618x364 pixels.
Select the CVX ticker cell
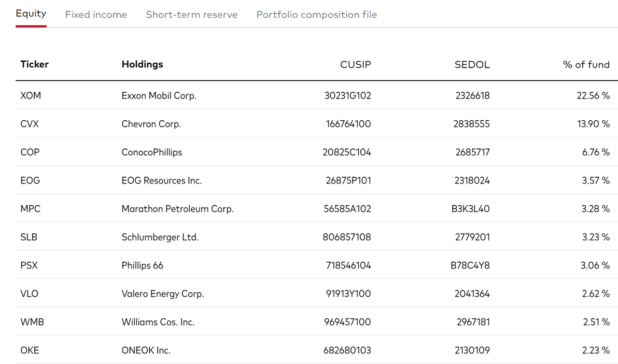pos(29,124)
